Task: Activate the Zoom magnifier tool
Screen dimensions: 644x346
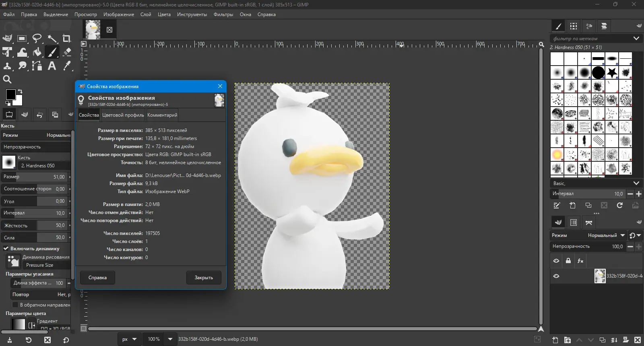Action: point(7,79)
